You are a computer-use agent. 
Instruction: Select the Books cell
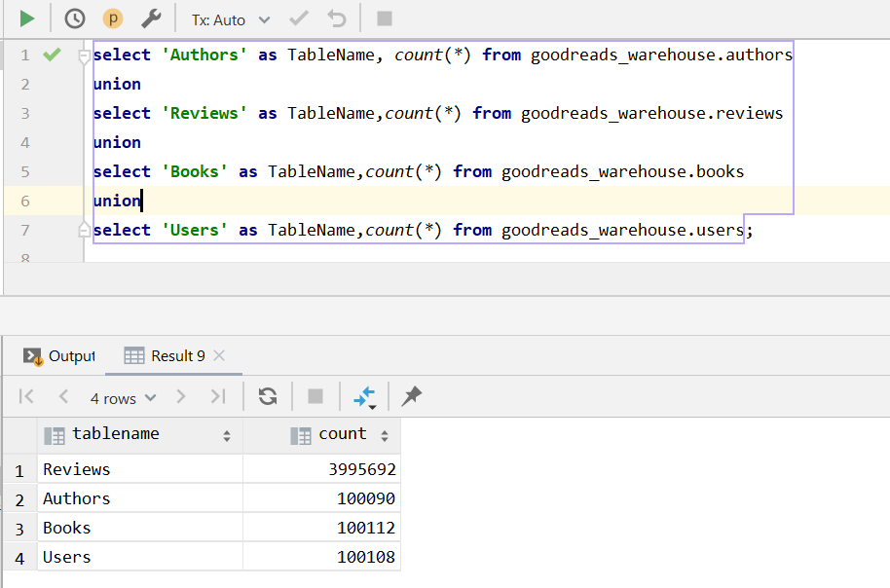click(140, 528)
